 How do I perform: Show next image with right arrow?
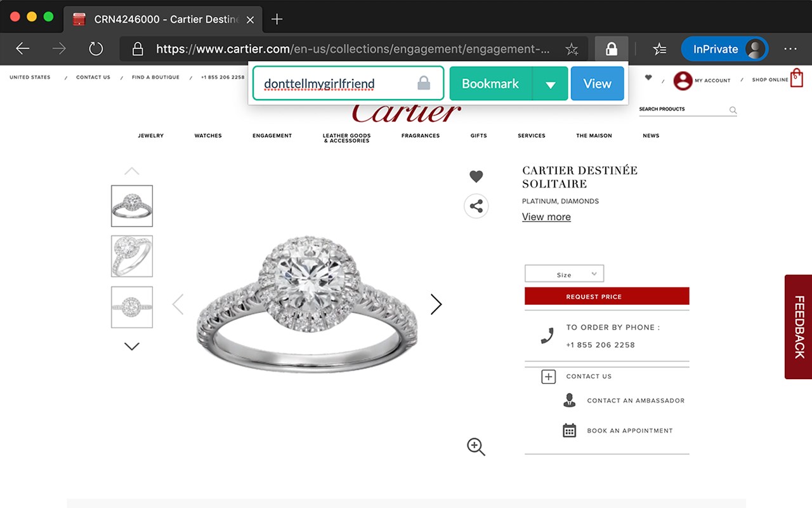(x=436, y=304)
